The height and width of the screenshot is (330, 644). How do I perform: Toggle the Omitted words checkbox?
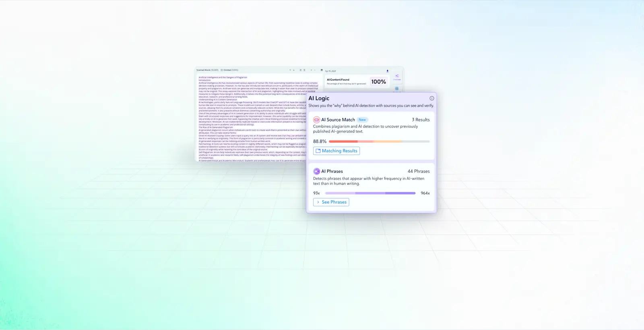point(222,70)
